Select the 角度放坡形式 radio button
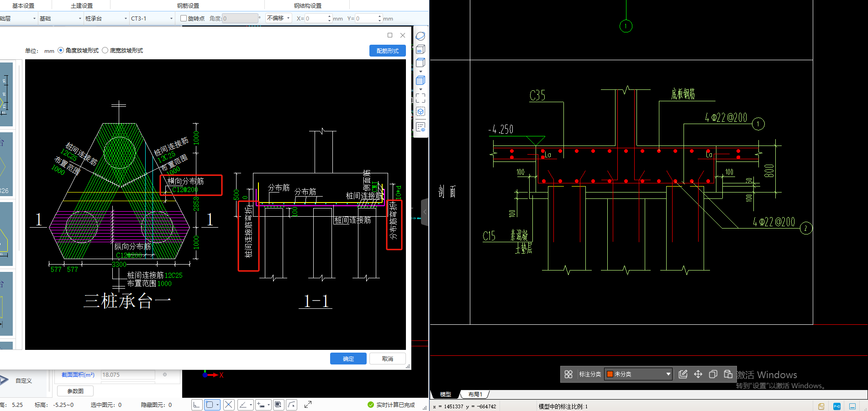Image resolution: width=868 pixels, height=411 pixels. click(61, 50)
